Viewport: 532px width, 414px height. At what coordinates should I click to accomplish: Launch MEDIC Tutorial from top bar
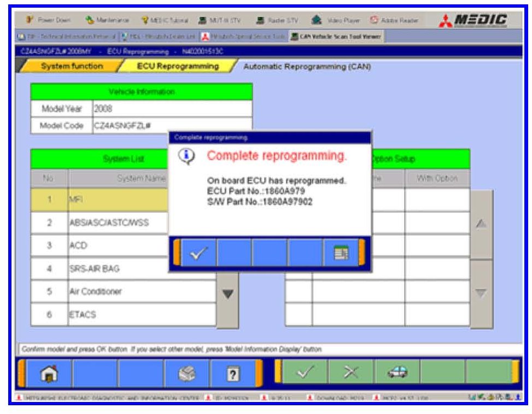pyautogui.click(x=165, y=20)
